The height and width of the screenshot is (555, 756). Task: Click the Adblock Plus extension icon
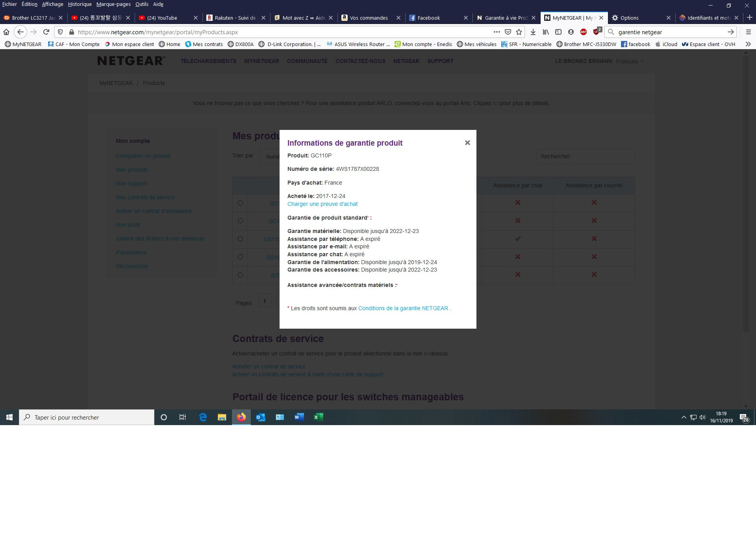point(584,32)
